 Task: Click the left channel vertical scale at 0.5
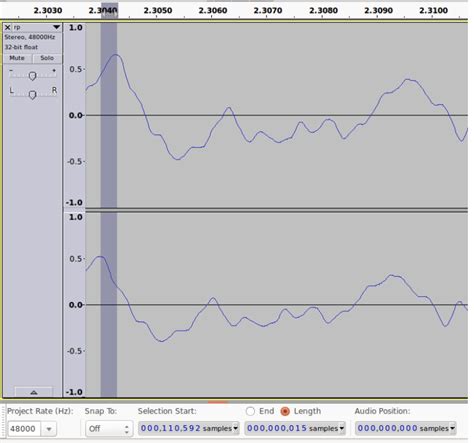[76, 69]
